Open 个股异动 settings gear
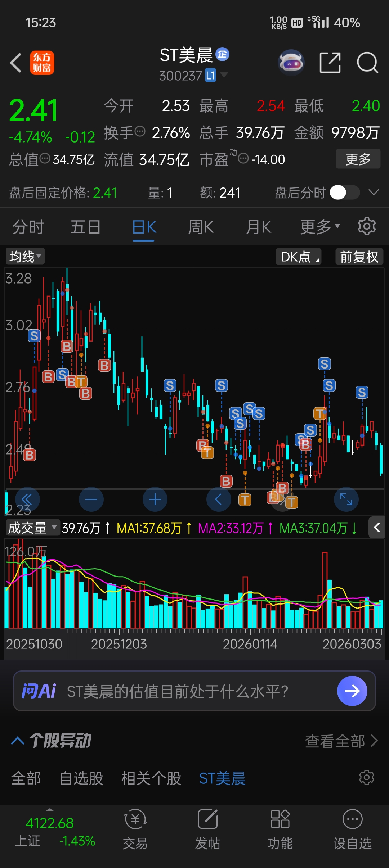The image size is (389, 868). [367, 777]
